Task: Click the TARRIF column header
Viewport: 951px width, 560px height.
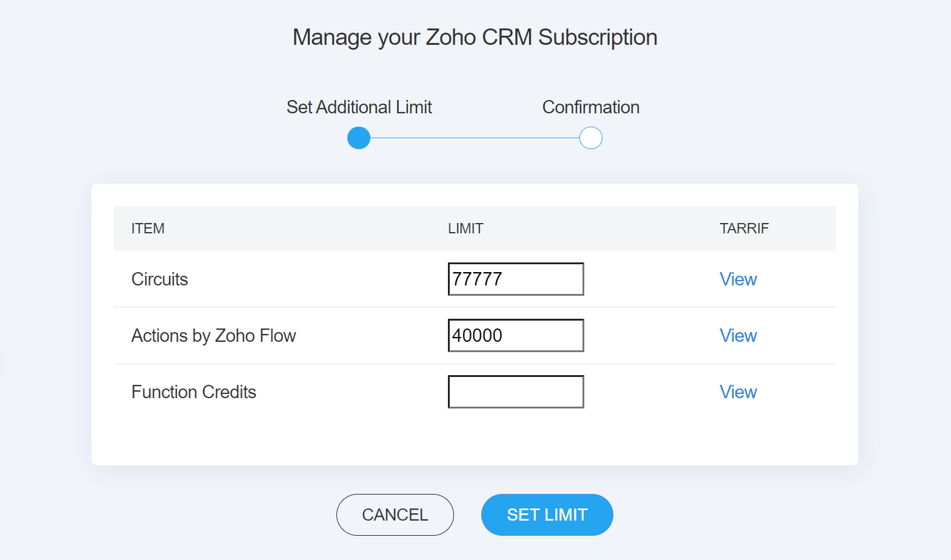Action: (x=744, y=228)
